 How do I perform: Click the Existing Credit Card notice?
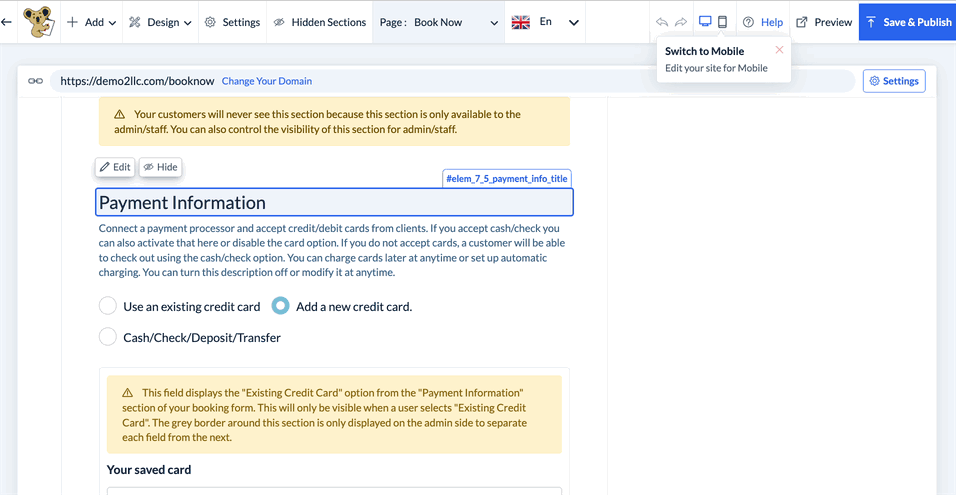(x=334, y=415)
